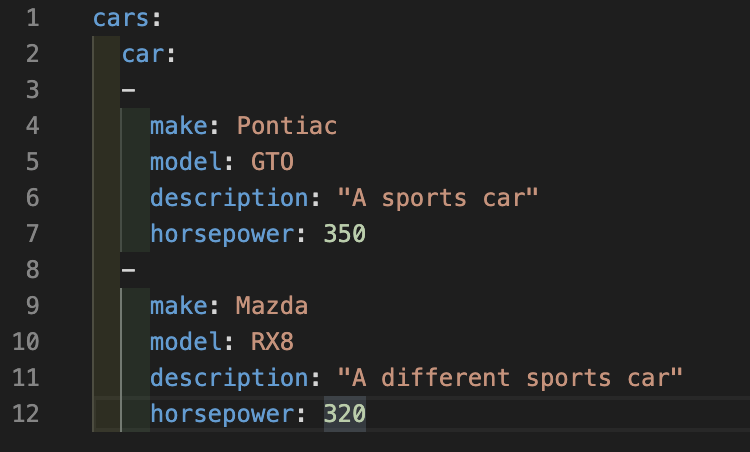Click the 'description' key on line 6
750x452 pixels.
[230, 198]
